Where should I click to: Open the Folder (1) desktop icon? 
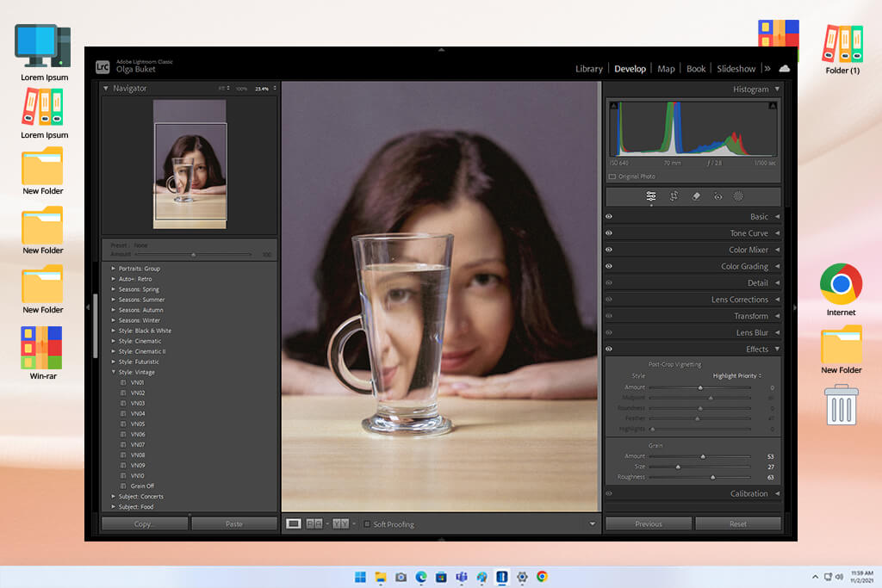point(842,49)
